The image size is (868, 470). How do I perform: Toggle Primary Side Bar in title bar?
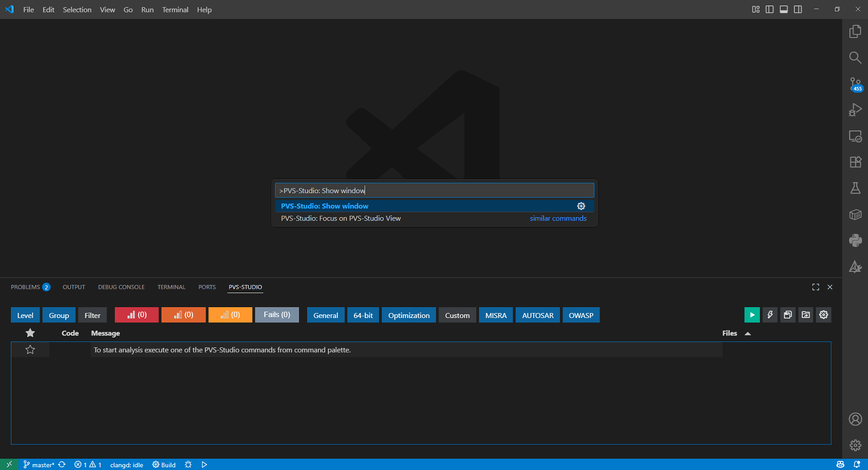[x=769, y=9]
